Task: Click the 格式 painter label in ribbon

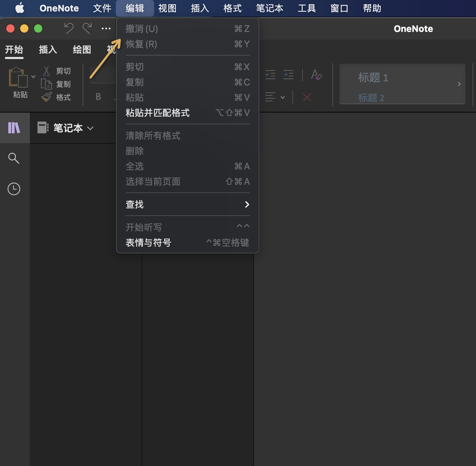Action: (63, 98)
